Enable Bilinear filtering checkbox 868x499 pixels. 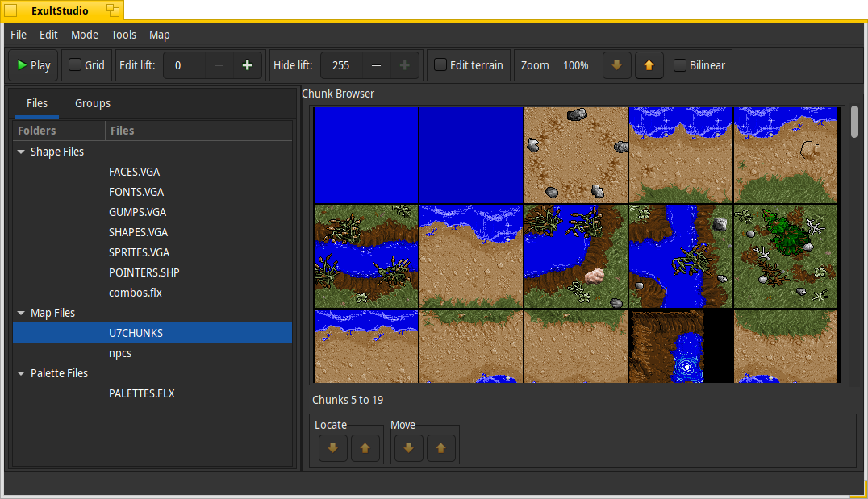[x=680, y=65]
